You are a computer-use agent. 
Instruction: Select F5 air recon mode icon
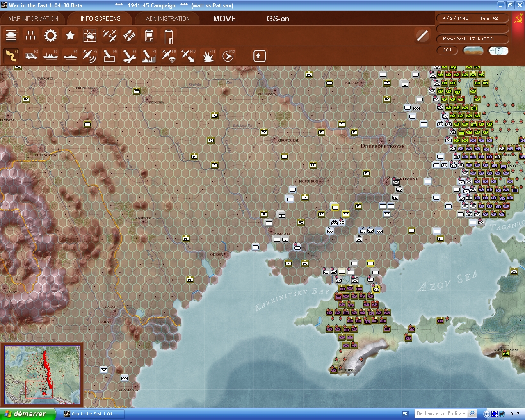pos(90,56)
